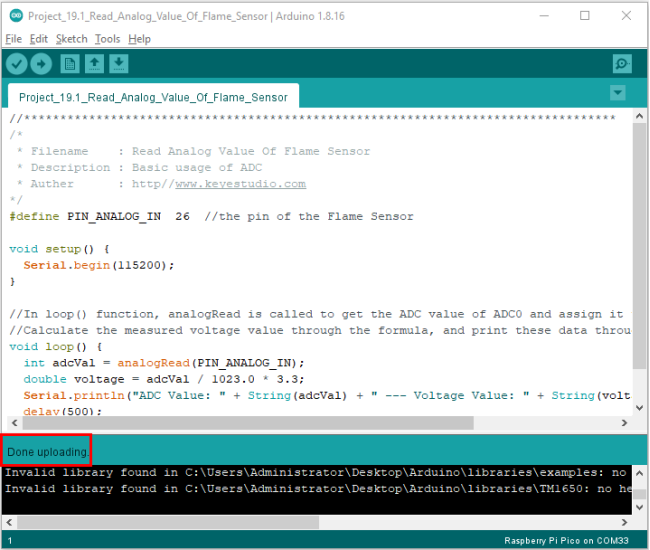Click the console scrollbar up arrow
This screenshot has height=550, width=650.
[x=639, y=473]
